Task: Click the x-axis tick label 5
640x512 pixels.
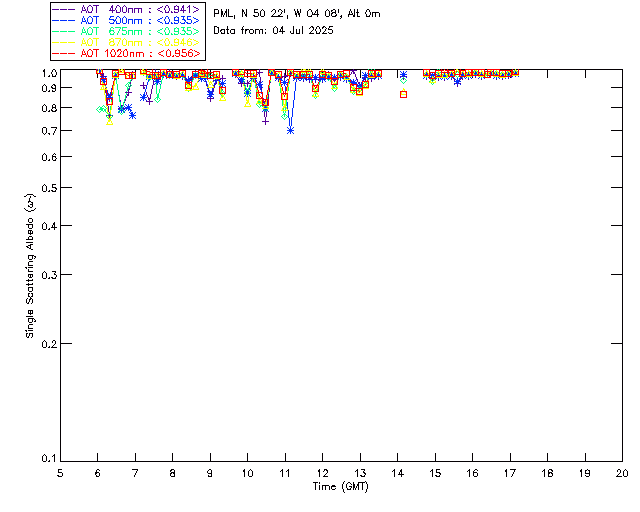Action: tap(60, 473)
